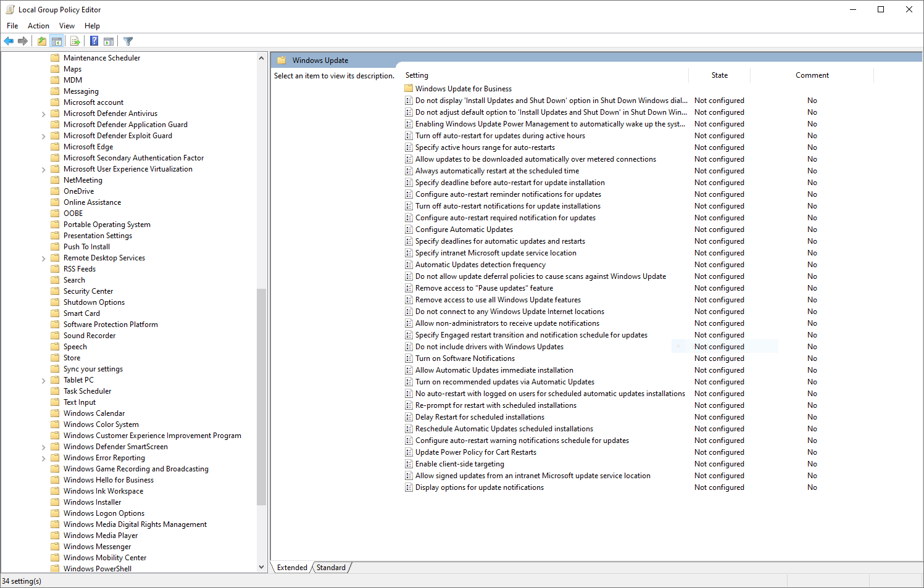The width and height of the screenshot is (924, 588).
Task: Click the folder icon beside Microsoft Edge
Action: [x=55, y=147]
